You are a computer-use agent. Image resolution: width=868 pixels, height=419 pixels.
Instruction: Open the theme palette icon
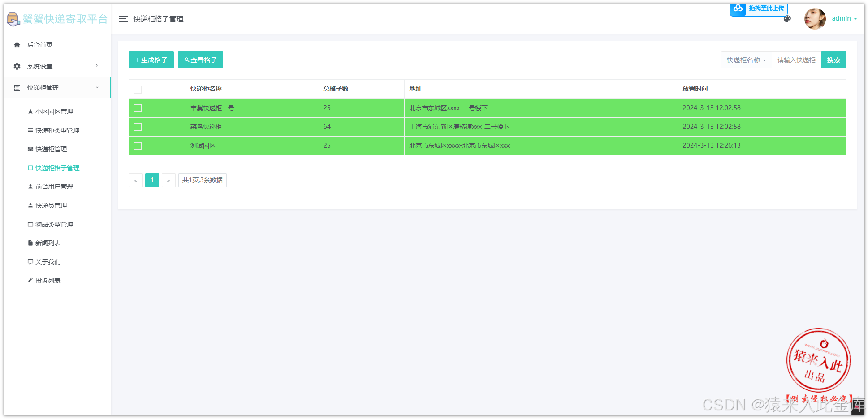787,19
